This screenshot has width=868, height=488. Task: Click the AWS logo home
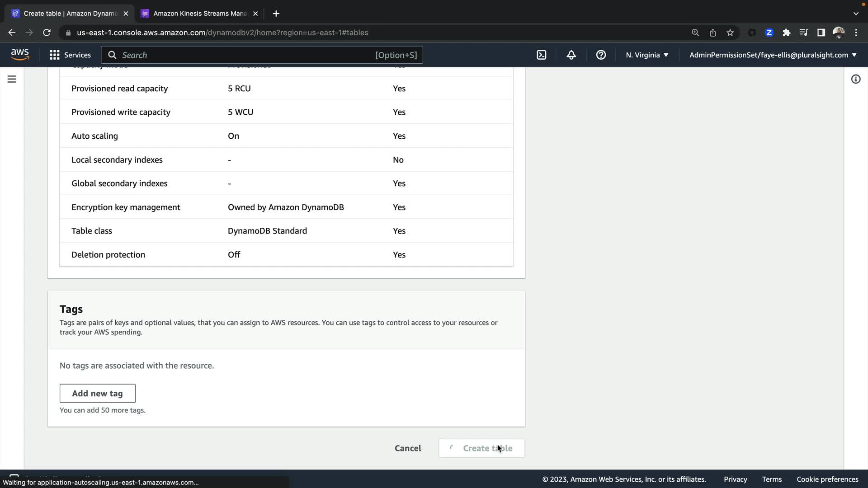click(x=20, y=54)
